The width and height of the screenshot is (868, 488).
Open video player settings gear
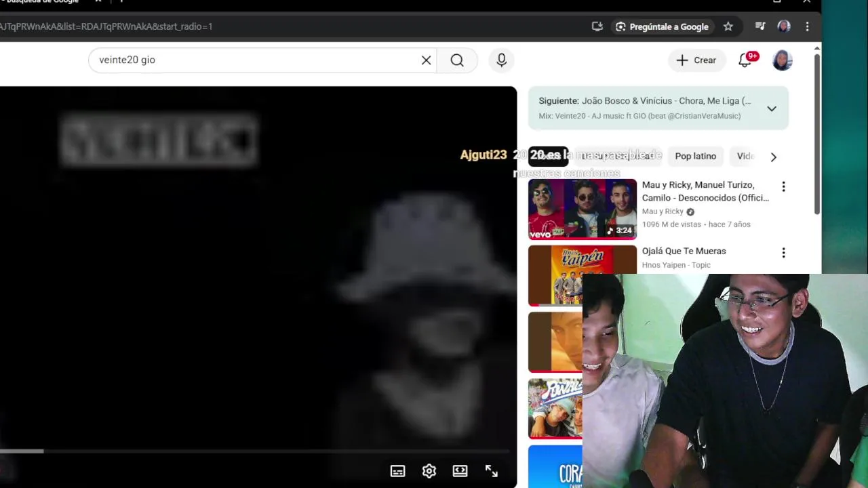point(429,471)
